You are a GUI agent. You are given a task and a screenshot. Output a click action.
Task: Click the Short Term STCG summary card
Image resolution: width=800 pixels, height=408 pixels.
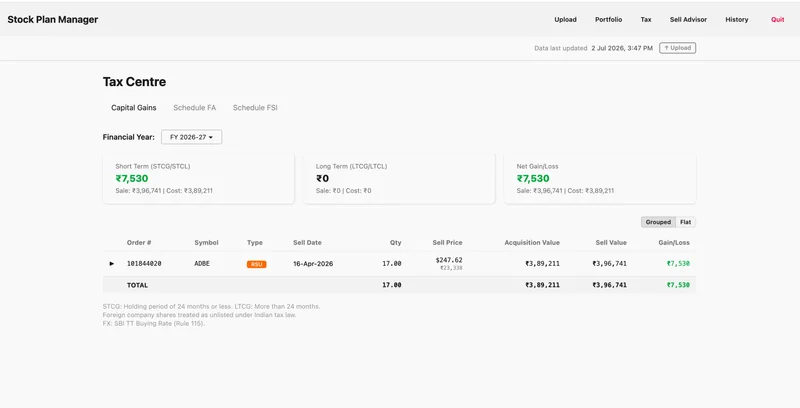pos(198,178)
